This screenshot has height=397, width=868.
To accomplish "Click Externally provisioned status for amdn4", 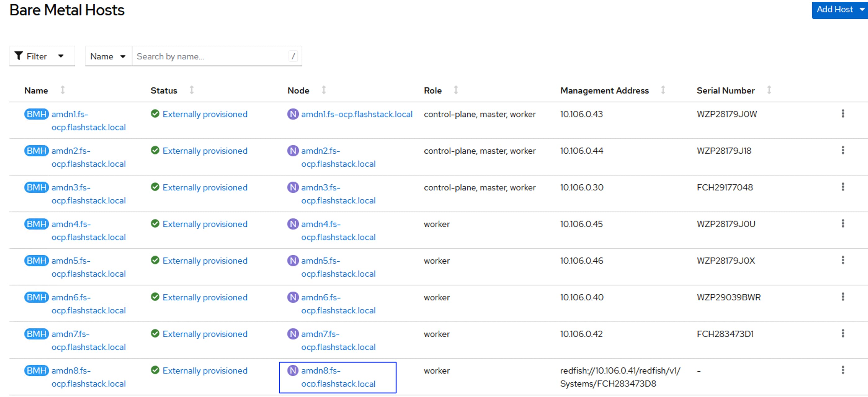I will (204, 224).
